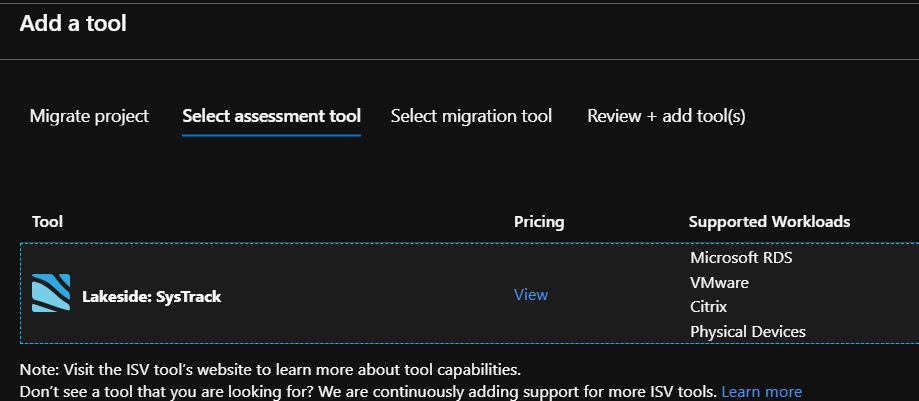Follow the Learn more link
The image size is (919, 401).
tap(761, 392)
